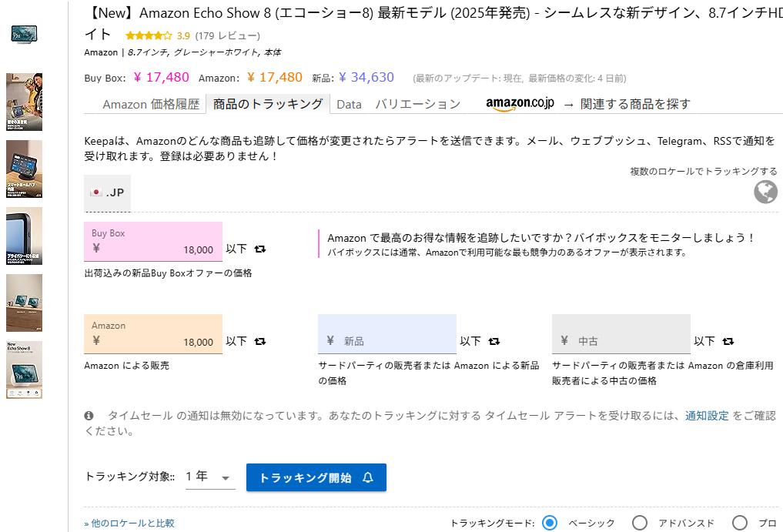Expand the .JP locale selector

coord(108,193)
